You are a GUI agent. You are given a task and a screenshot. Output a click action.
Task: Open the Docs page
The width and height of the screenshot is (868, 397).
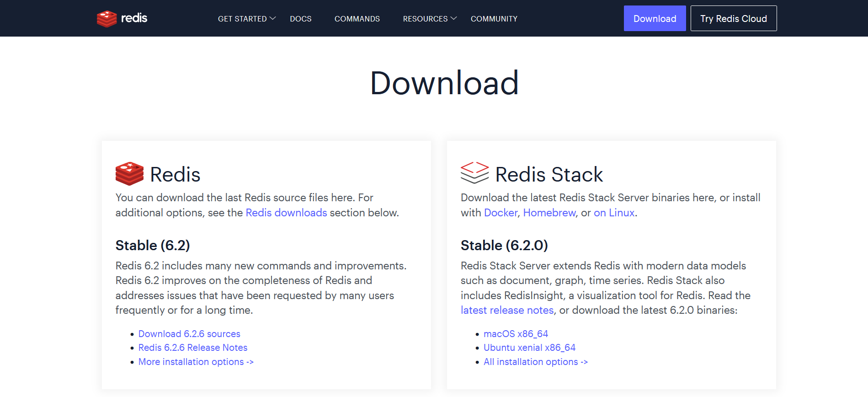301,19
